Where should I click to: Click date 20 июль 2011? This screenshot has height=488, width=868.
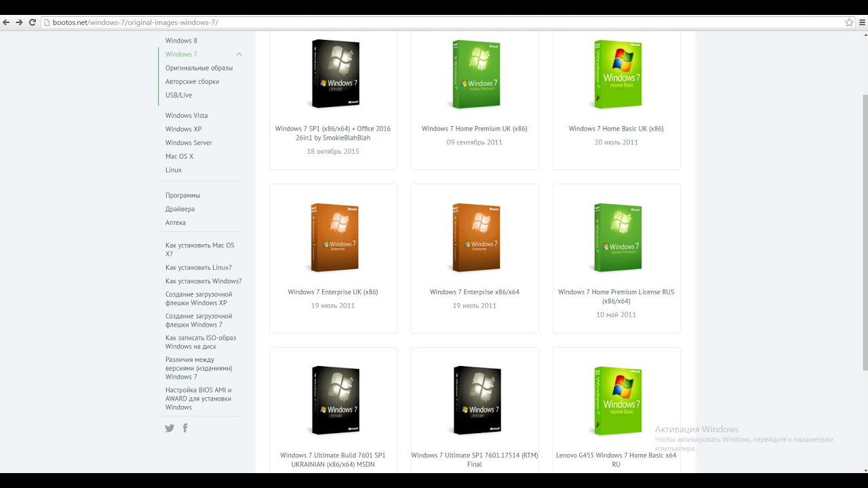(x=616, y=142)
